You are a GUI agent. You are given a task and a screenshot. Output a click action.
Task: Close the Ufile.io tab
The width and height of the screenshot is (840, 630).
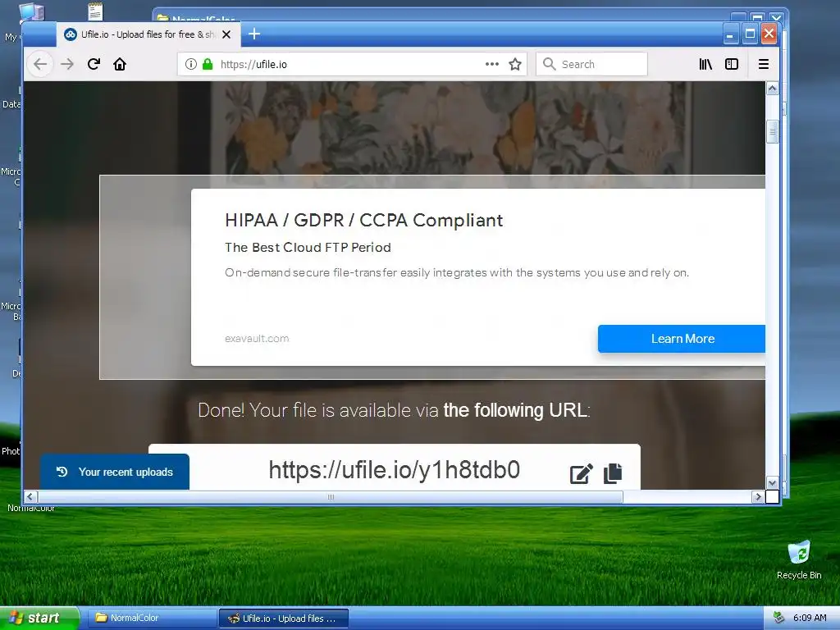[226, 34]
